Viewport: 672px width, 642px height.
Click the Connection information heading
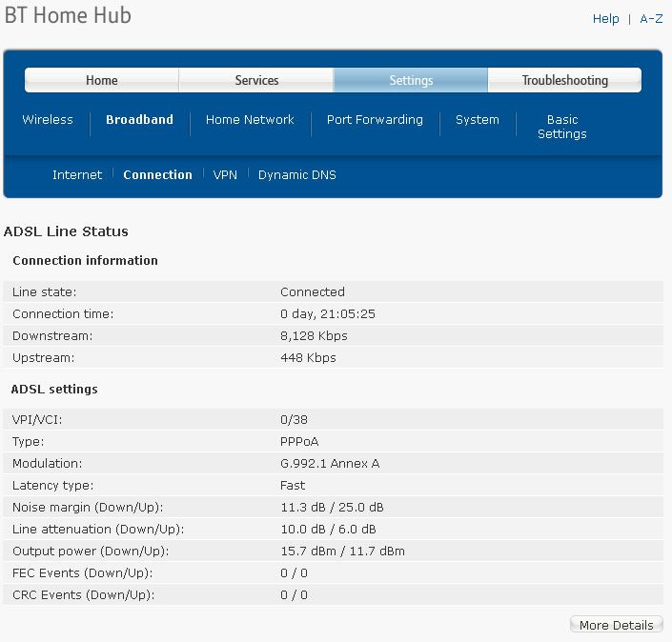[x=85, y=260]
